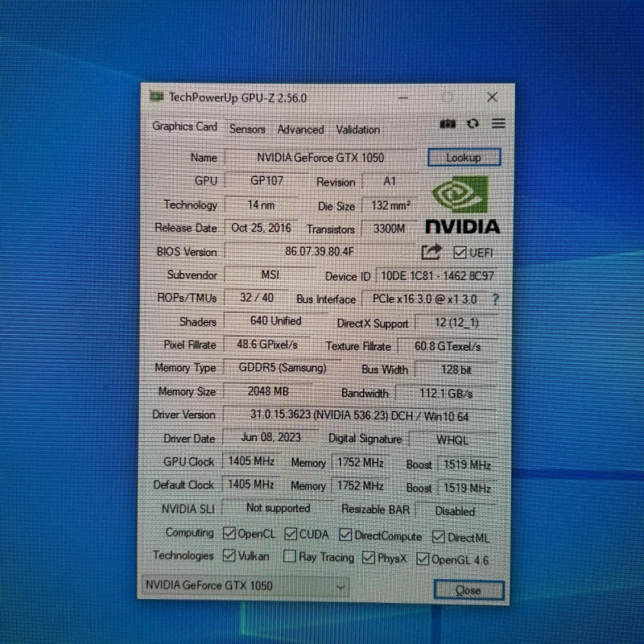Switch to the Sensors tab
Viewport: 644px width, 644px height.
pyautogui.click(x=247, y=129)
